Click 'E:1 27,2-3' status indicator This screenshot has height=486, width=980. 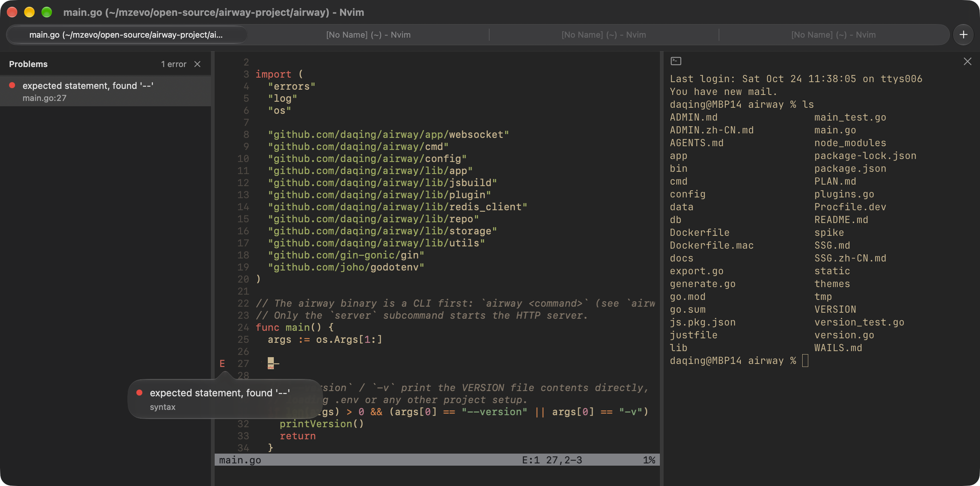pos(552,460)
